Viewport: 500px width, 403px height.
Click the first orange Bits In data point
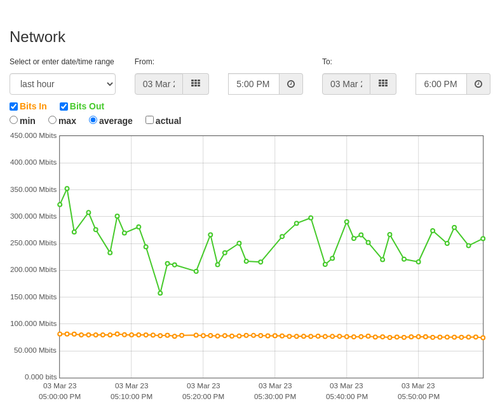coord(60,334)
